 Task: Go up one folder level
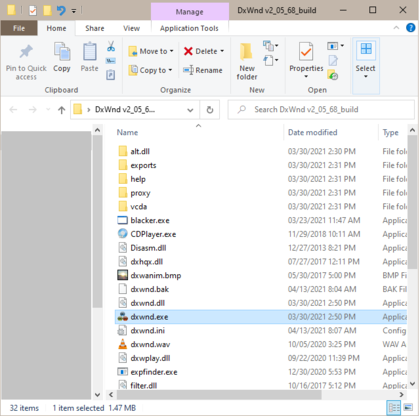click(x=61, y=110)
